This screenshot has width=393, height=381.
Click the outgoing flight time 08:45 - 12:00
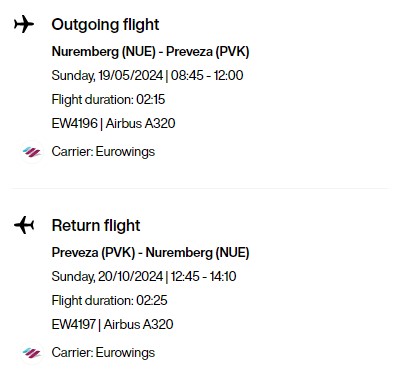pyautogui.click(x=207, y=75)
